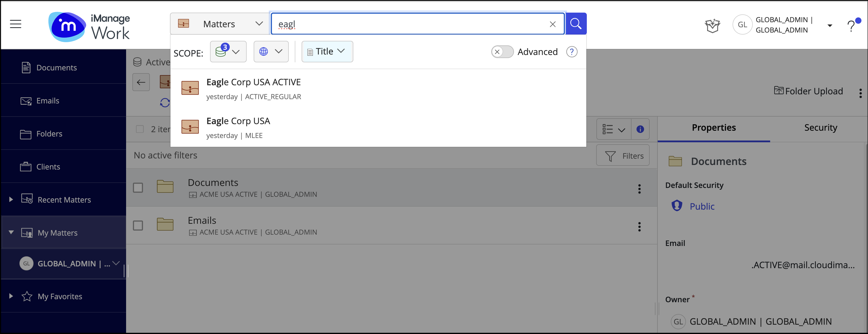This screenshot has height=334, width=868.
Task: Click the blue search magnifier button
Action: tap(575, 24)
